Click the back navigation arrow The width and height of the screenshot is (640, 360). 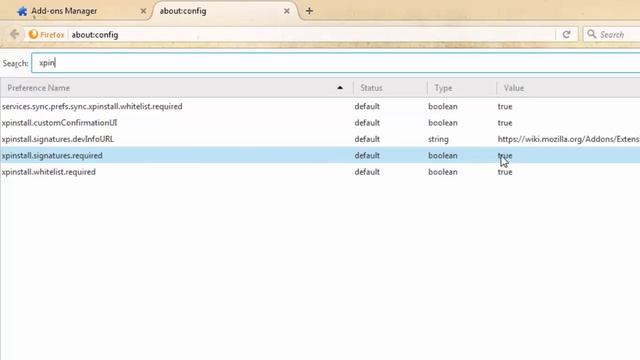pos(15,34)
